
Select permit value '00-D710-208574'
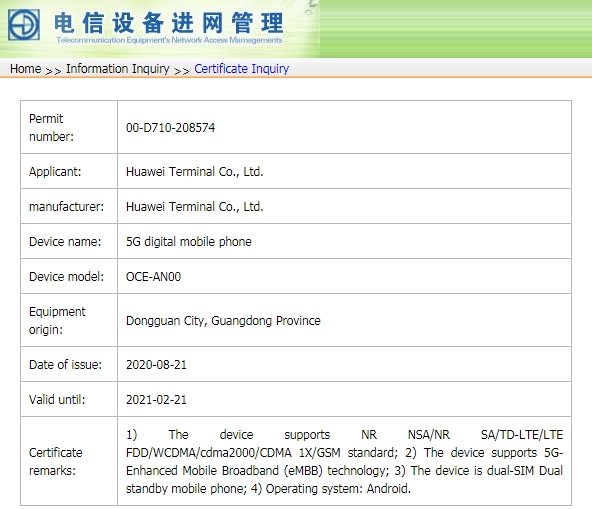pos(170,128)
